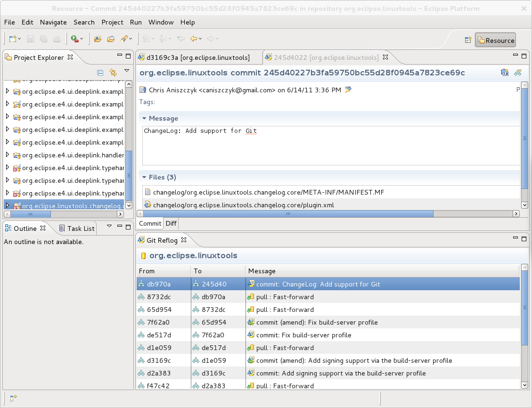Select reflog row 'commit: Fix build-server profile'

click(x=328, y=335)
